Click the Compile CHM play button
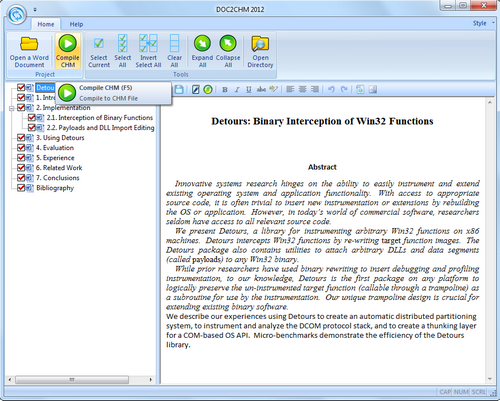The image size is (500, 401). point(68,51)
